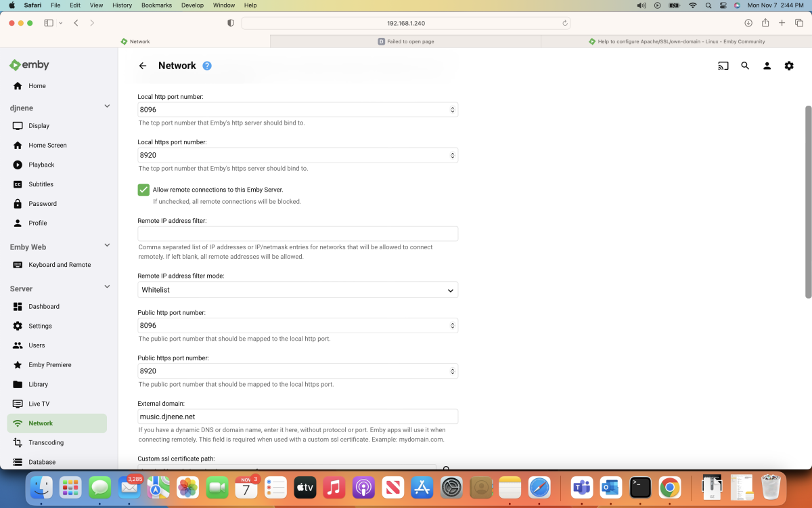Open Emby Premiere settings
Image resolution: width=812 pixels, height=508 pixels.
pyautogui.click(x=50, y=364)
